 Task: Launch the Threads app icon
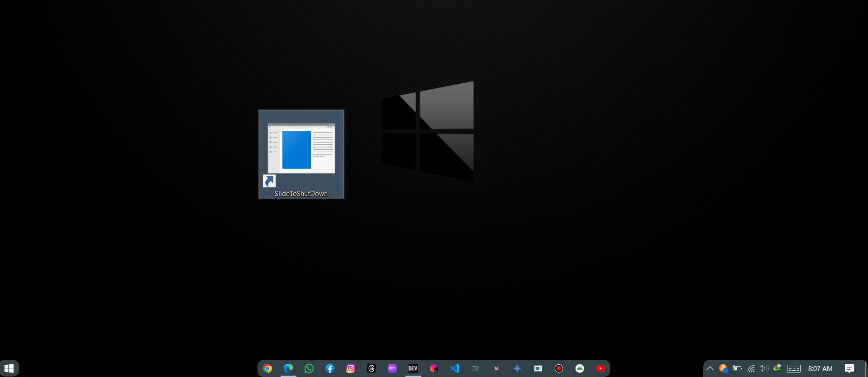point(372,368)
